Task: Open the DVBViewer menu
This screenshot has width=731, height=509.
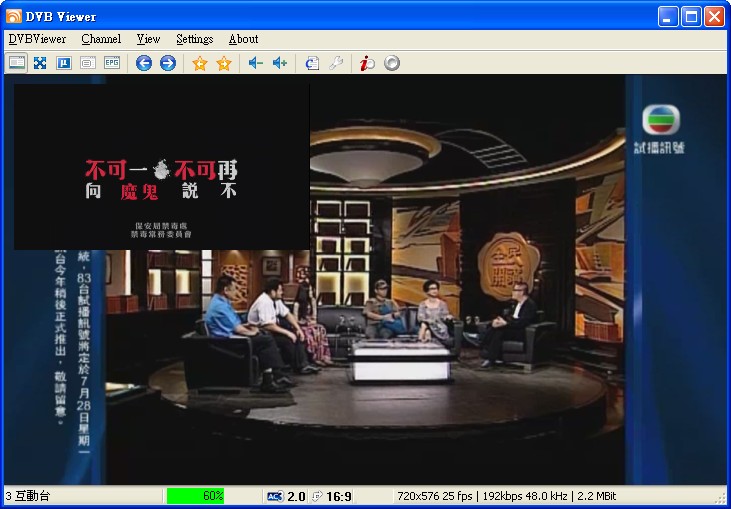Action: coord(37,39)
